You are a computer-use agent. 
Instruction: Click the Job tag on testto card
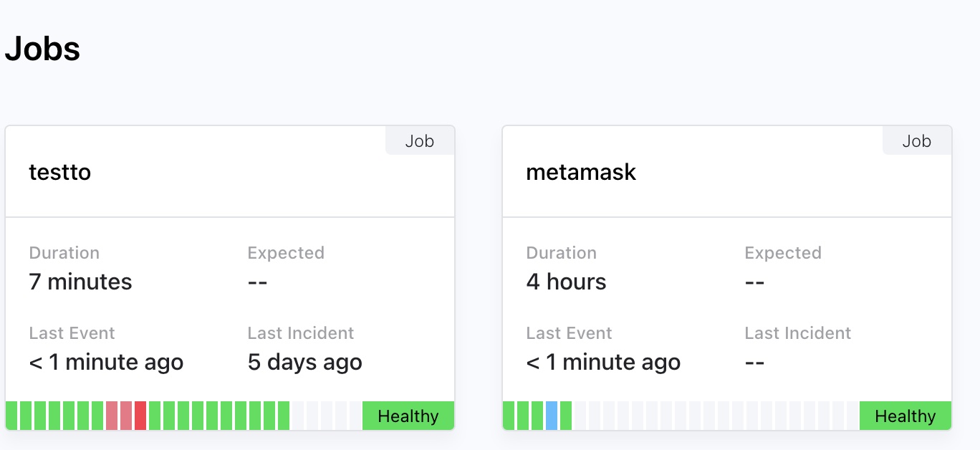point(420,141)
